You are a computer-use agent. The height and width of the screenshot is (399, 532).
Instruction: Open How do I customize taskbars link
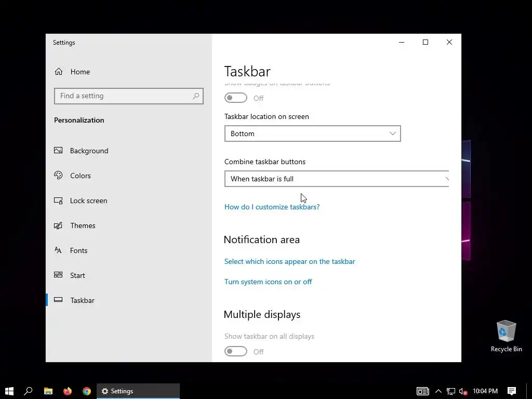[x=272, y=207]
